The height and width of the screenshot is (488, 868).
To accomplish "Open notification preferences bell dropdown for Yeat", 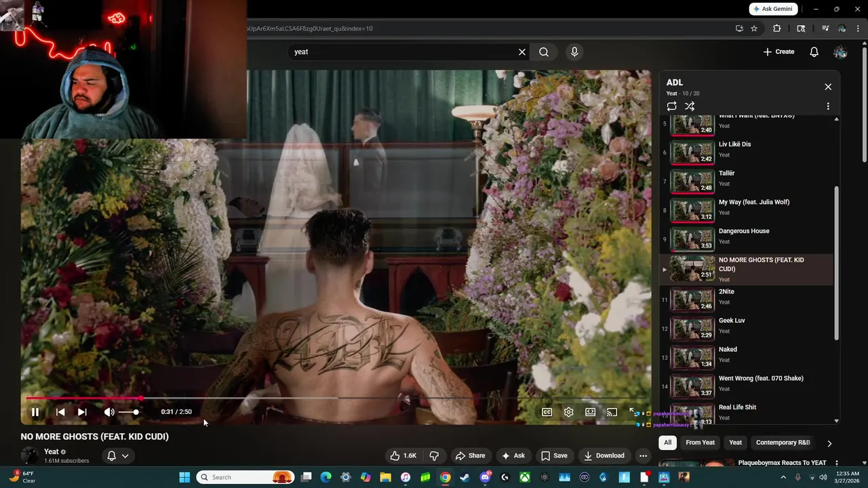I will pos(117,455).
